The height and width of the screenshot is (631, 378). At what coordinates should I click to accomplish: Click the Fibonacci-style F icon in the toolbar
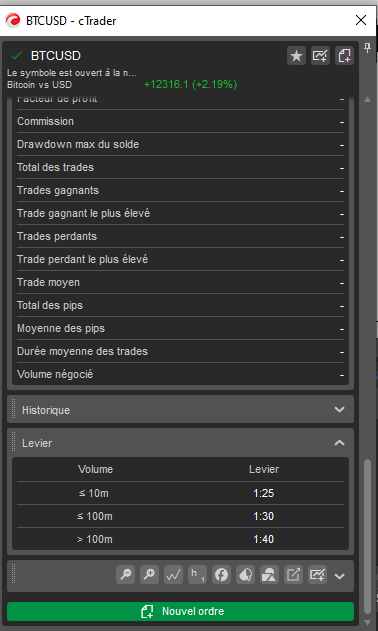coord(221,574)
